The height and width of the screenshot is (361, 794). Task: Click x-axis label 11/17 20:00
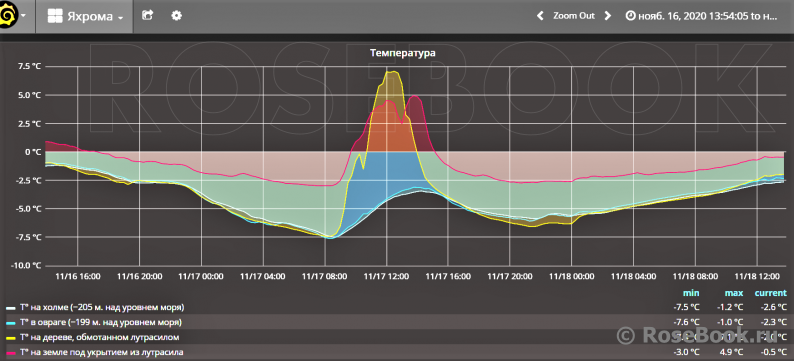point(510,276)
